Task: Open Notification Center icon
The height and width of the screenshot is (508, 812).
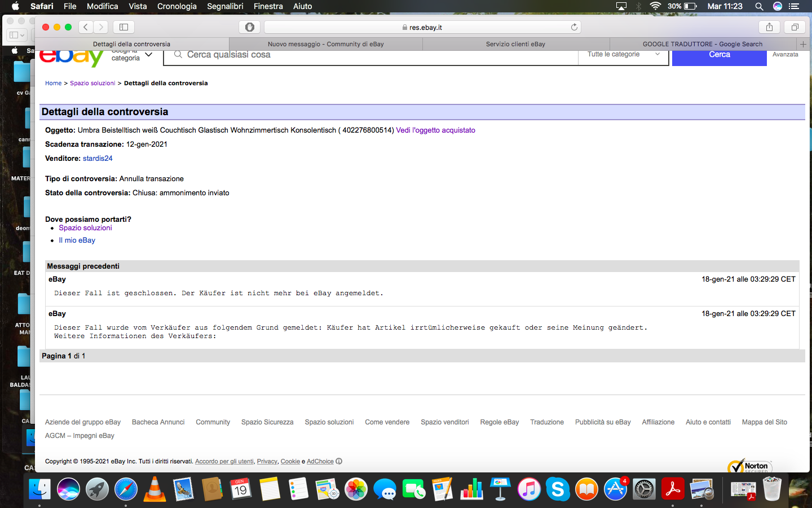Action: [x=794, y=6]
